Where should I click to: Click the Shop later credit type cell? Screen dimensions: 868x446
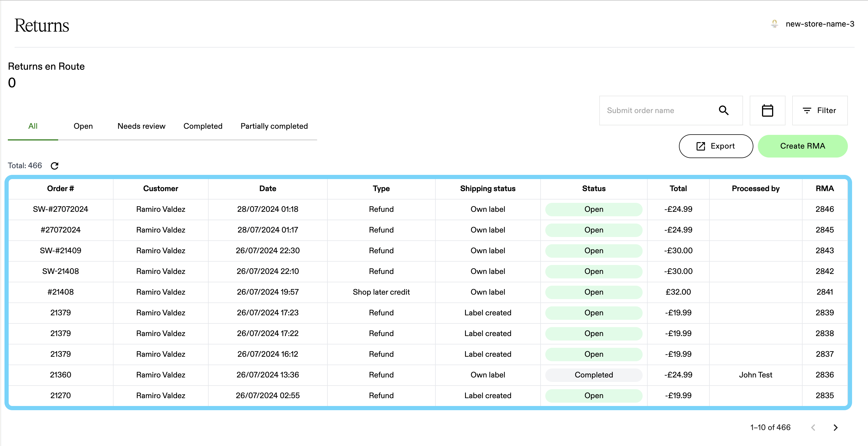point(381,292)
